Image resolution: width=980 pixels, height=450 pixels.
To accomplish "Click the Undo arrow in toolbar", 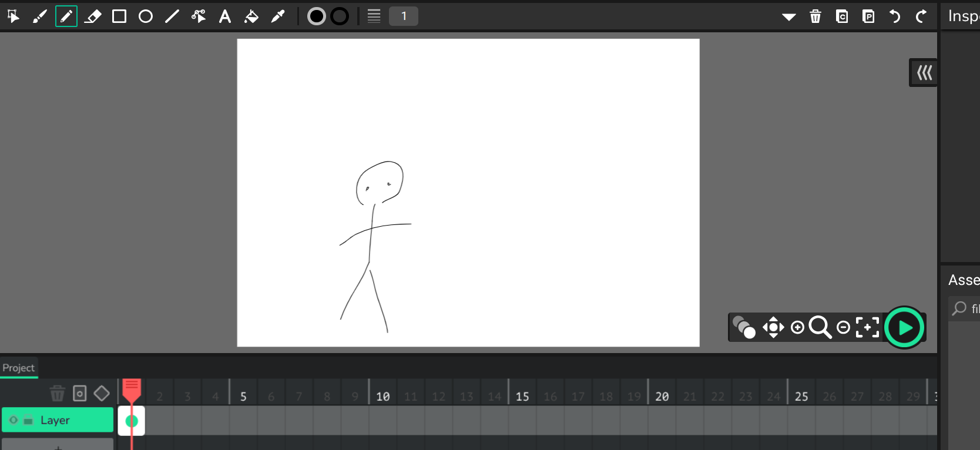I will point(895,16).
